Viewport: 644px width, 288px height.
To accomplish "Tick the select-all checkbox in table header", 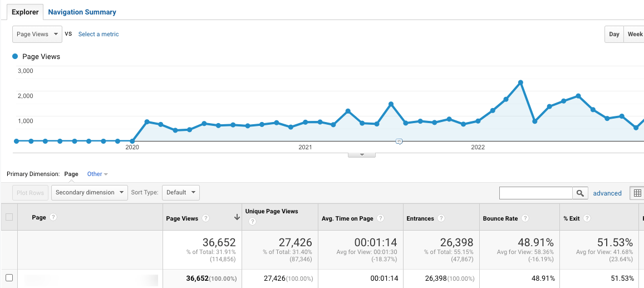I will tap(9, 217).
